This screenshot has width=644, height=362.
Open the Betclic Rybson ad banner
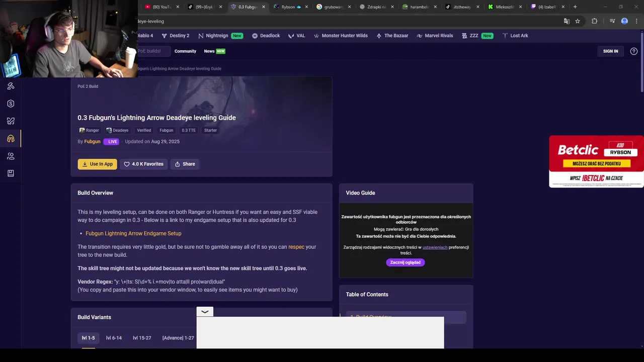click(596, 161)
